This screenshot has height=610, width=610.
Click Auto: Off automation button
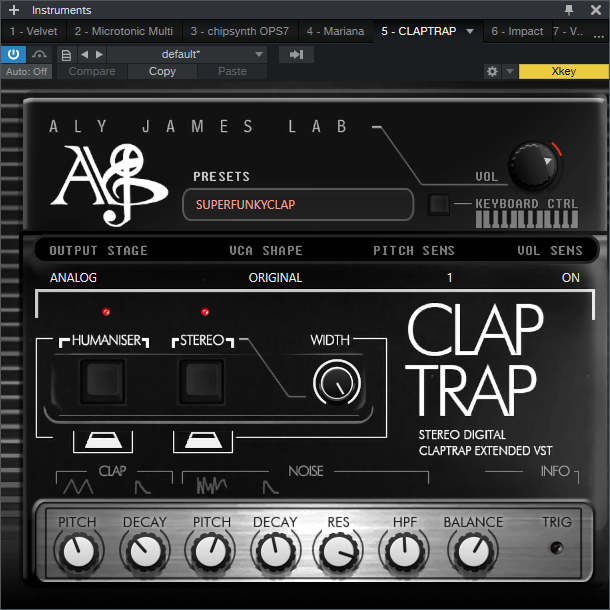(x=26, y=72)
